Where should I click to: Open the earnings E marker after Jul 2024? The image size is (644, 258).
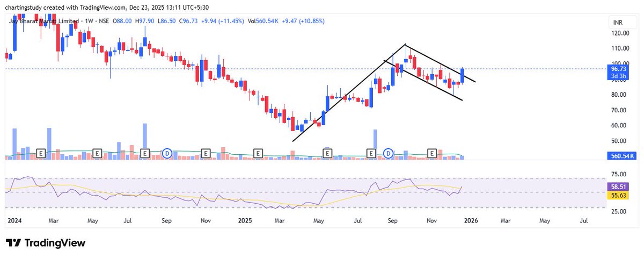[144, 153]
